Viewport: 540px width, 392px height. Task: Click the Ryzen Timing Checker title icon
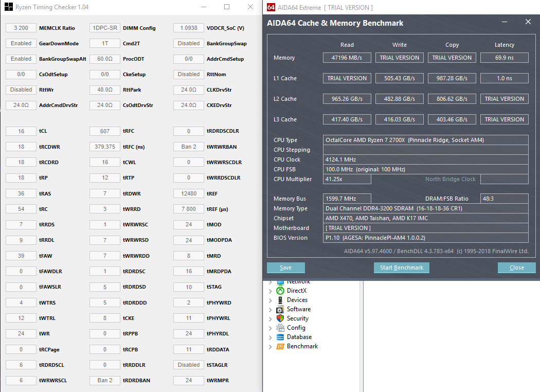click(9, 7)
